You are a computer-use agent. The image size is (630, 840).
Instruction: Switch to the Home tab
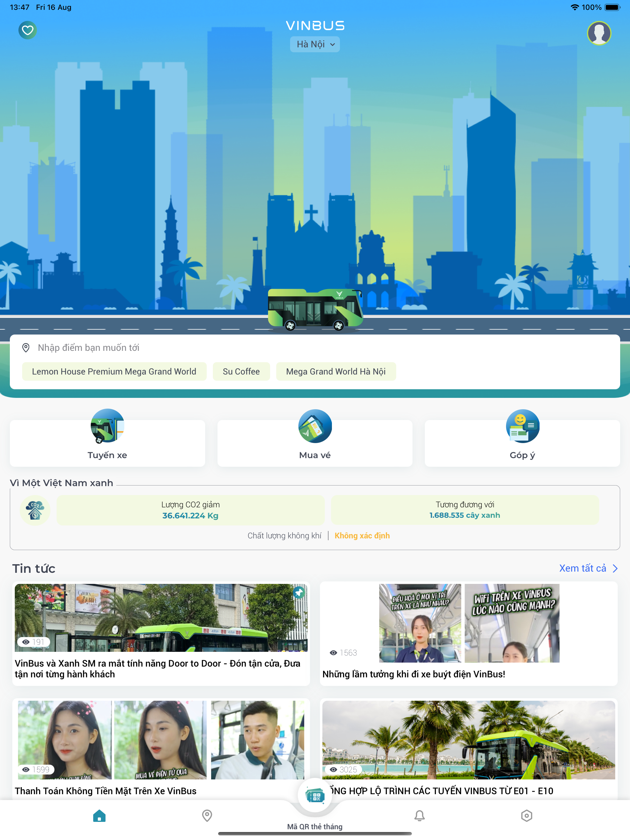point(99,815)
